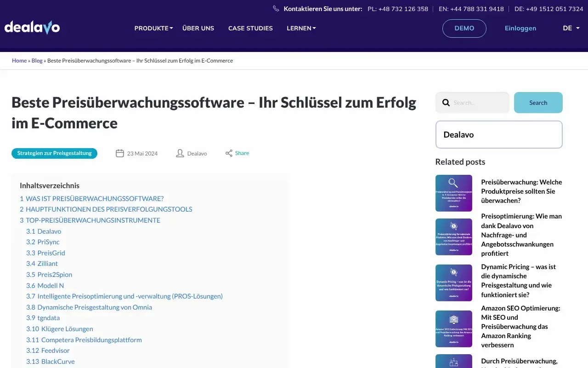Open table of contents entry 3.1 Dealavo
Image resolution: width=588 pixels, height=368 pixels.
click(44, 231)
